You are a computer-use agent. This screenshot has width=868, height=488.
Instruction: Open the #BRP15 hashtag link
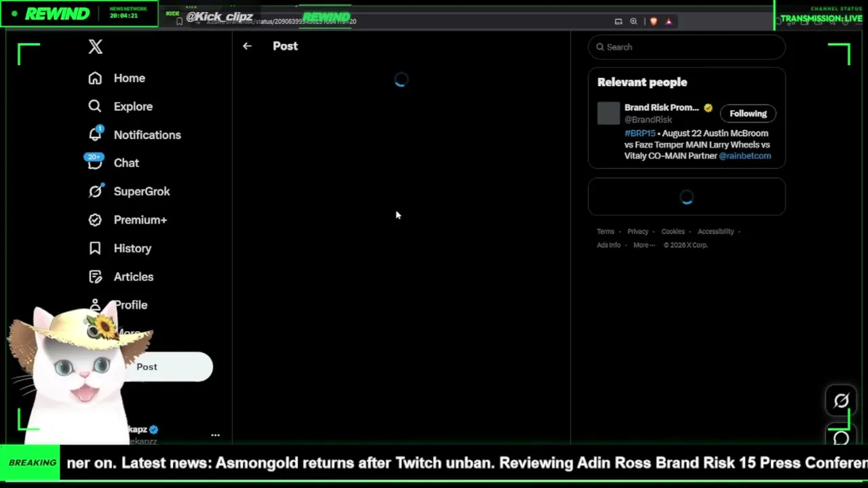point(639,134)
